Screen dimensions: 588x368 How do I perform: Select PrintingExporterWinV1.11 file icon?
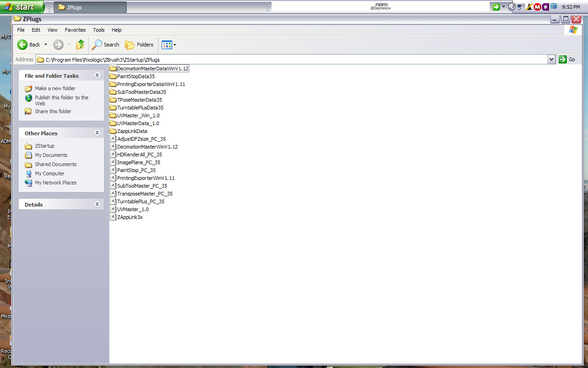[113, 178]
